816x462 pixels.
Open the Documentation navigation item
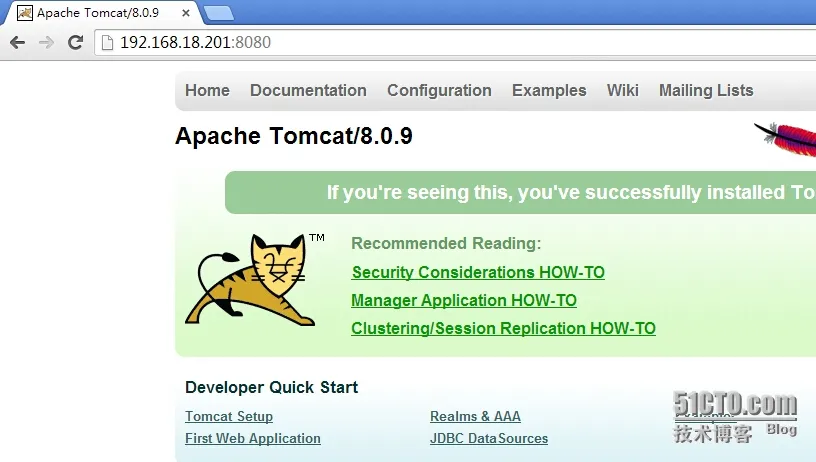308,91
